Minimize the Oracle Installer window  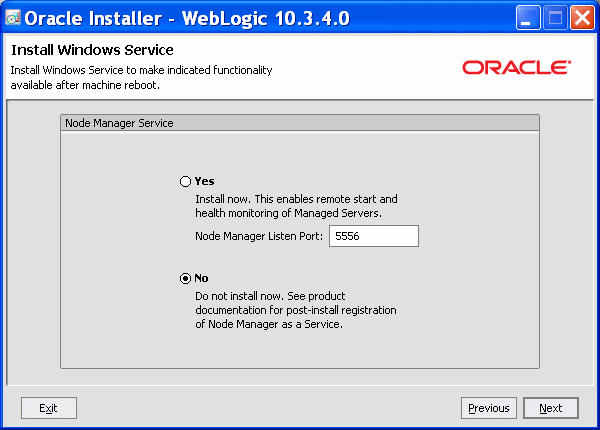pyautogui.click(x=528, y=18)
